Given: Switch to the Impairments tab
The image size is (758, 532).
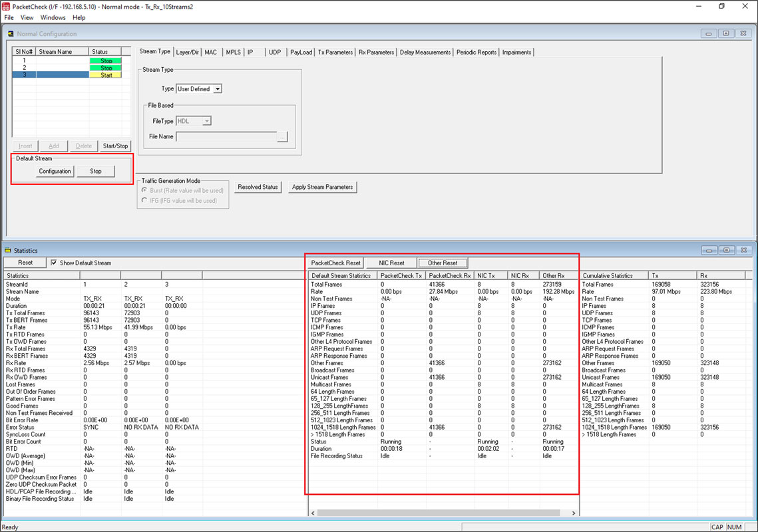Looking at the screenshot, I should coord(517,52).
